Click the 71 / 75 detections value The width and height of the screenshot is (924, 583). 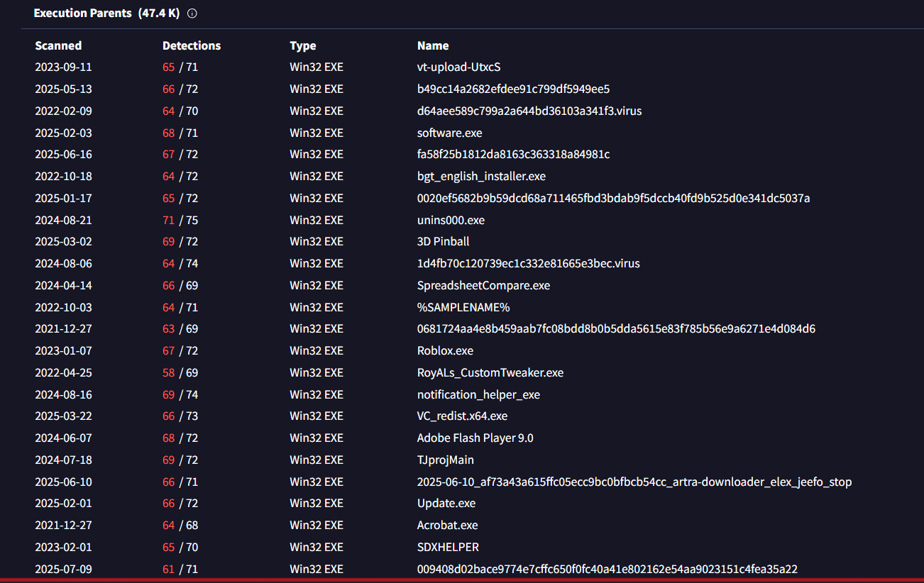pos(180,221)
